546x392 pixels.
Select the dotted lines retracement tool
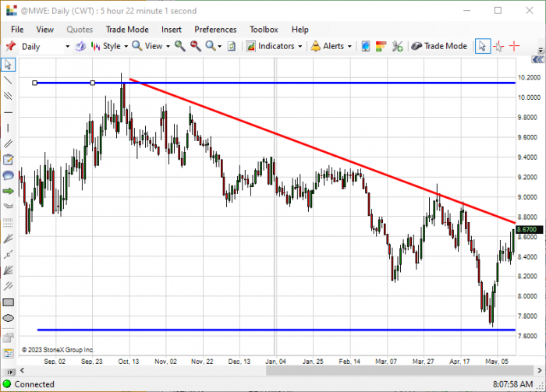tap(8, 223)
